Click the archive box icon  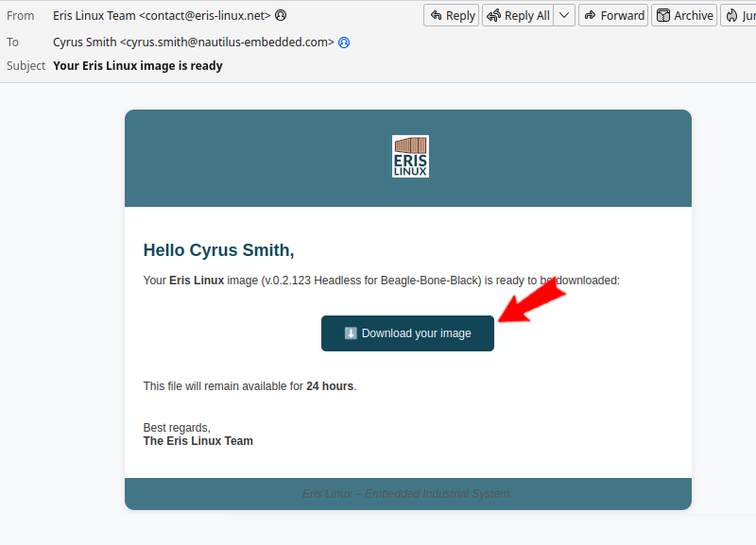(x=663, y=15)
